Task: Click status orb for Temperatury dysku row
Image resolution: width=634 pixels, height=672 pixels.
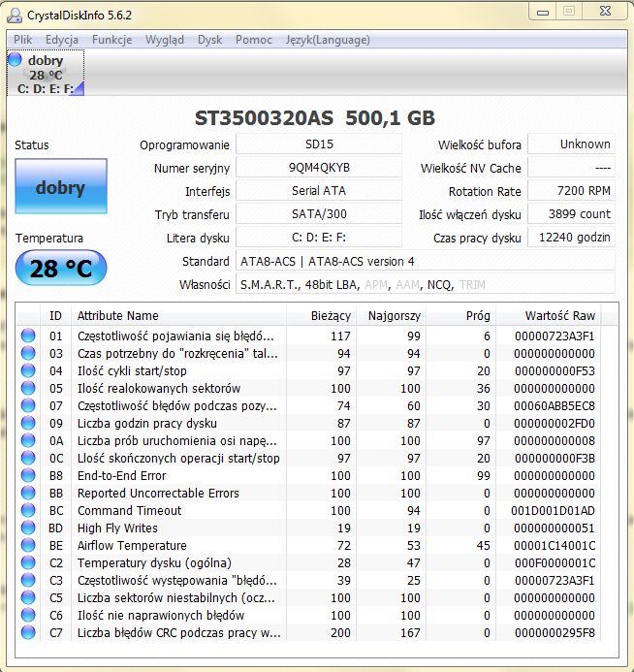Action: [x=28, y=562]
